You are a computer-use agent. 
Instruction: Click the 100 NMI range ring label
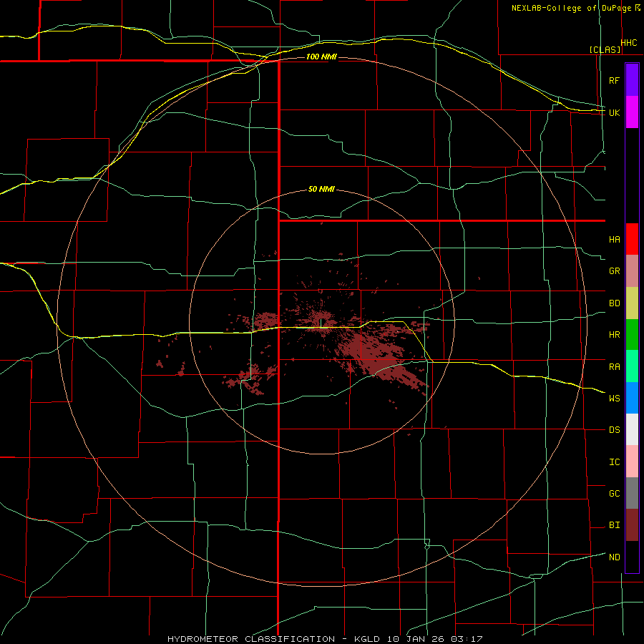click(x=321, y=57)
